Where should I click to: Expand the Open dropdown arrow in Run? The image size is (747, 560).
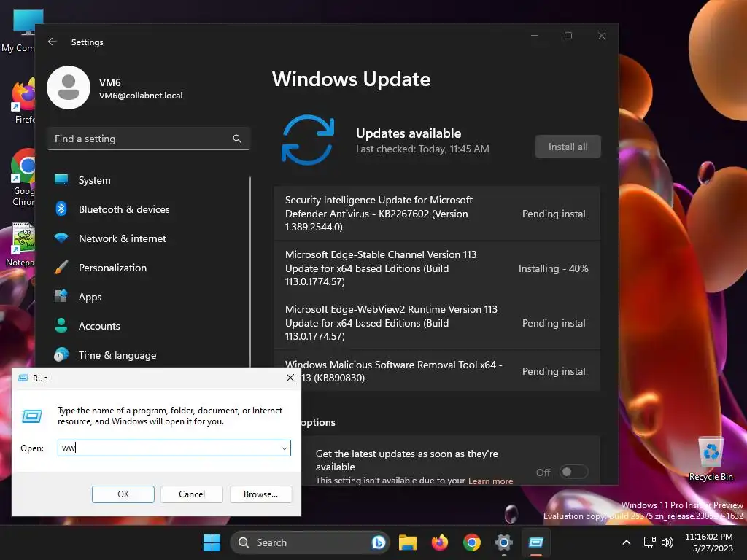pyautogui.click(x=284, y=448)
